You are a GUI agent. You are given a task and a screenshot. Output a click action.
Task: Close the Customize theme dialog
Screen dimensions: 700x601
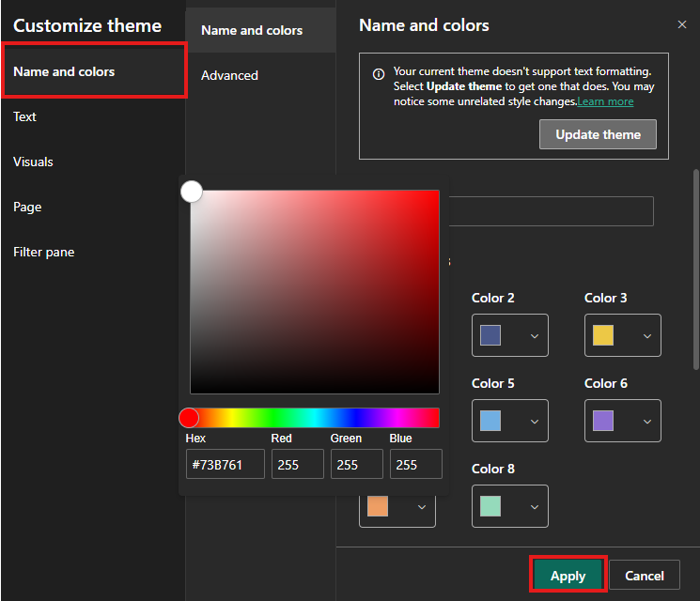pos(682,25)
